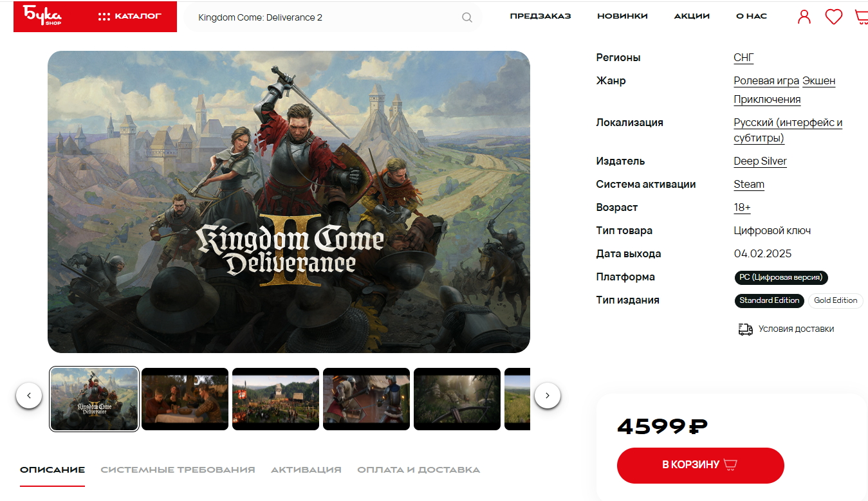868x501 pixels.
Task: Open the user account icon
Action: [x=804, y=17]
